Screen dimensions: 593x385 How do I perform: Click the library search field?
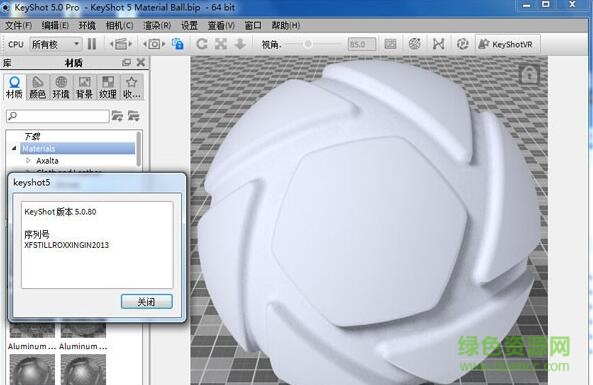pos(58,116)
